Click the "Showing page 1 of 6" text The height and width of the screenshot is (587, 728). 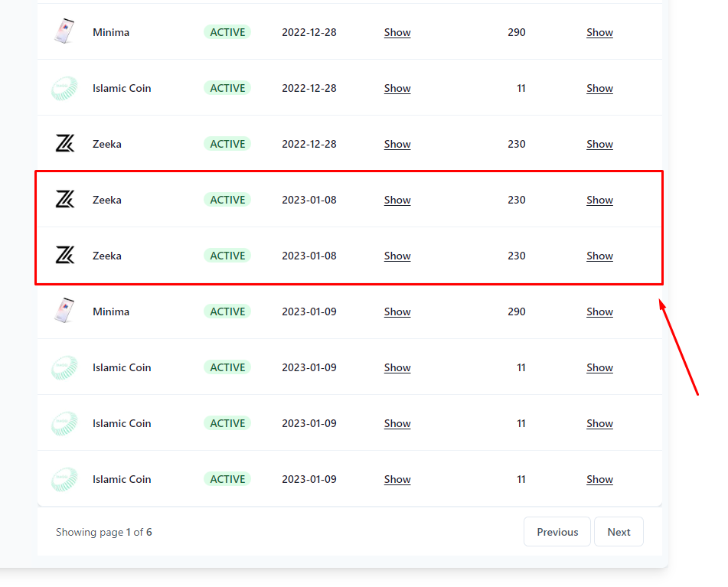pyautogui.click(x=104, y=532)
